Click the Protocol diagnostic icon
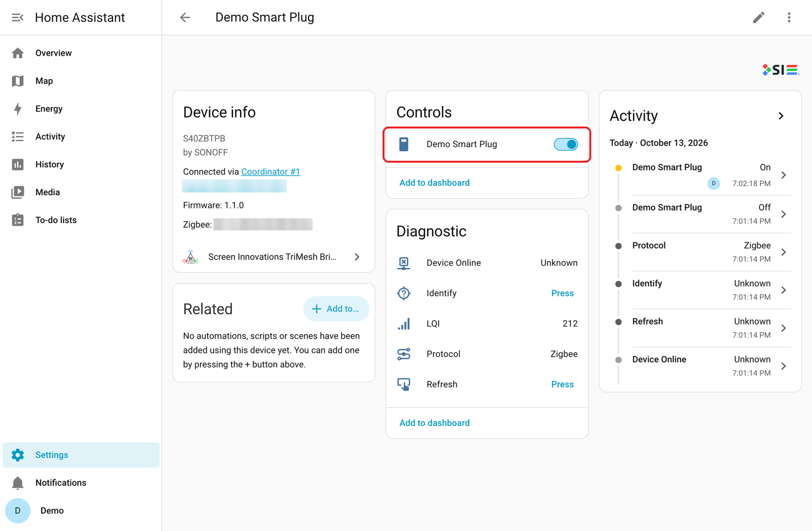The width and height of the screenshot is (812, 531). [404, 355]
